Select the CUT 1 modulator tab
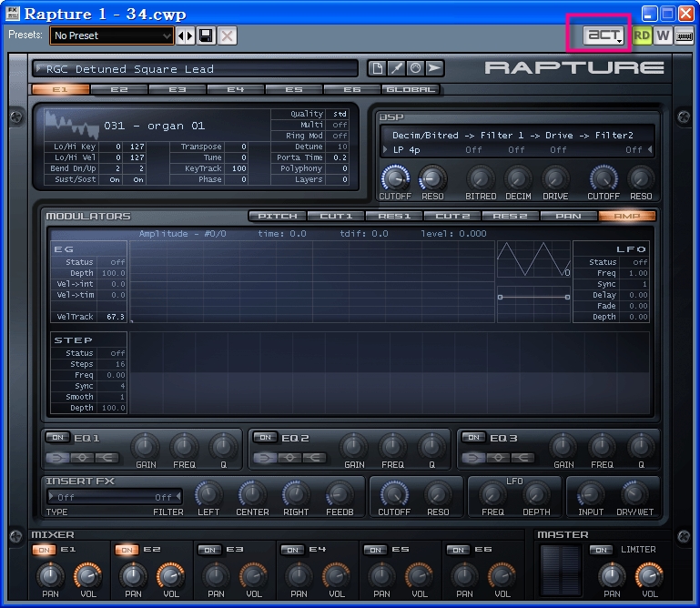This screenshot has height=608, width=700. pos(336,216)
